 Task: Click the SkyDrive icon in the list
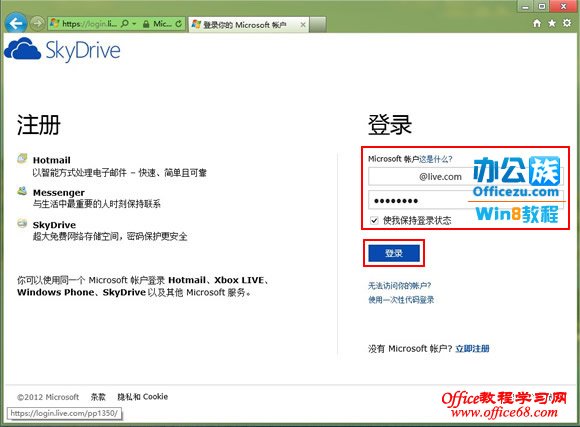pos(22,223)
